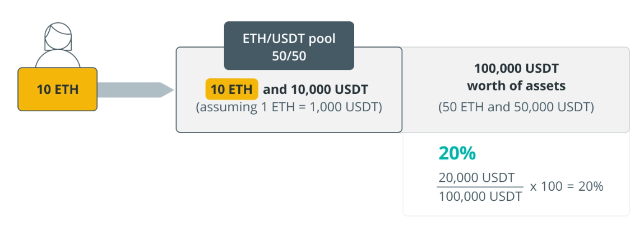Image resolution: width=644 pixels, height=231 pixels.
Task: Click the 20,000 USDT numerator
Action: pos(476,178)
